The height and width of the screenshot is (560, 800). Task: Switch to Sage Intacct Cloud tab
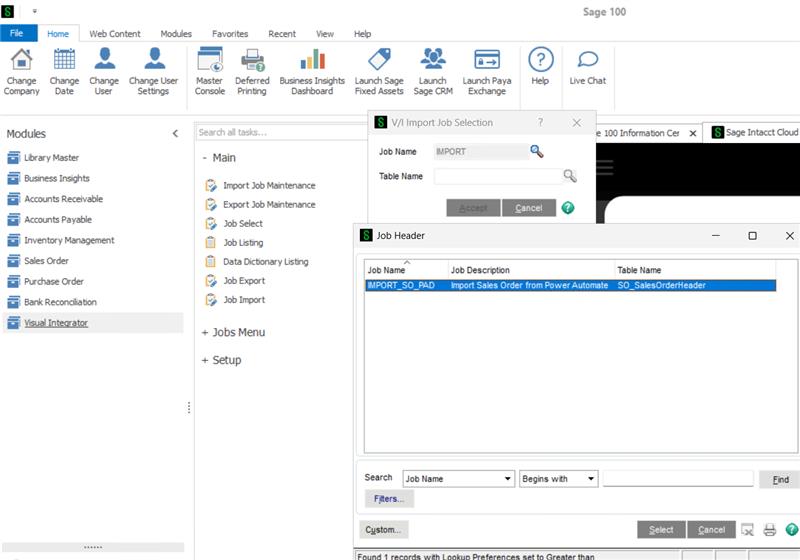[x=754, y=133]
